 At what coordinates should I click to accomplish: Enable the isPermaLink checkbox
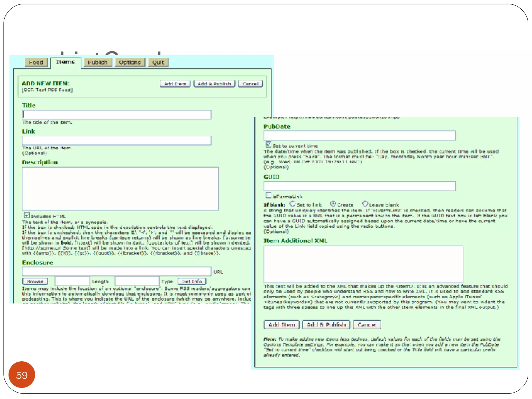click(x=268, y=195)
